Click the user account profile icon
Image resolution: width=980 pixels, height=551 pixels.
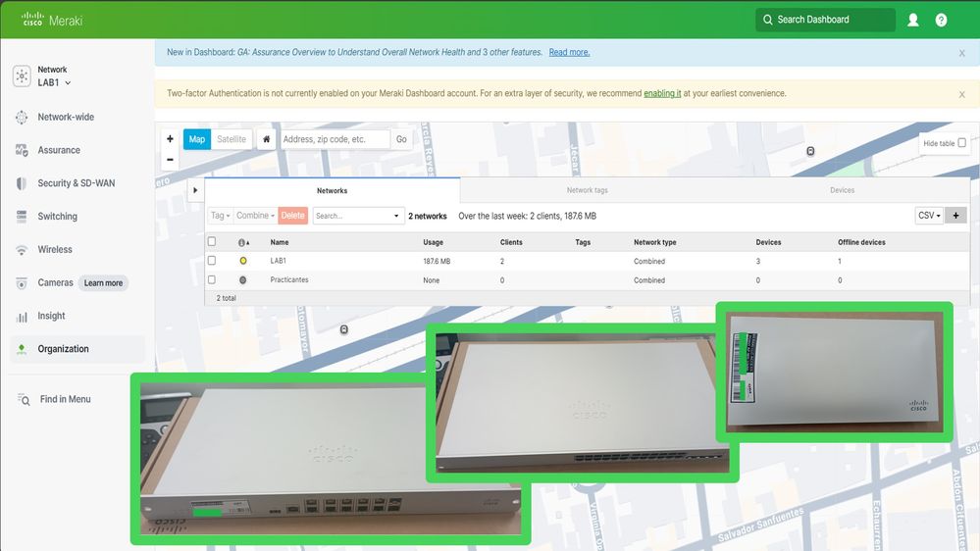(x=913, y=20)
